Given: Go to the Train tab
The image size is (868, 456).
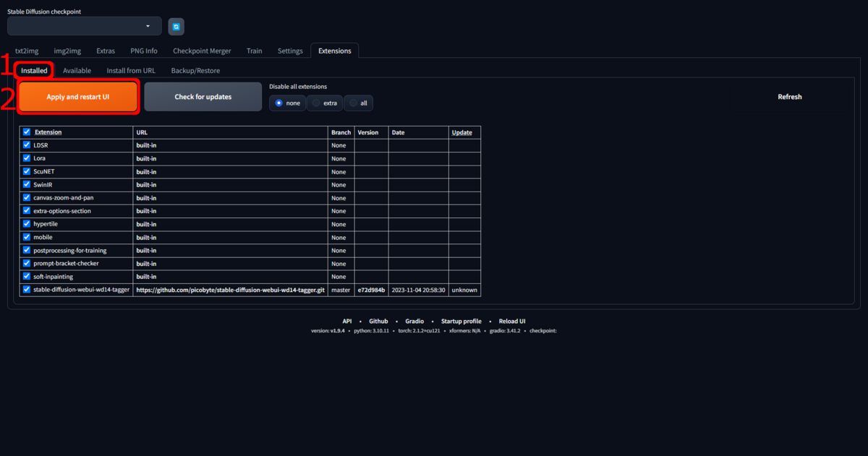Looking at the screenshot, I should click(x=254, y=51).
